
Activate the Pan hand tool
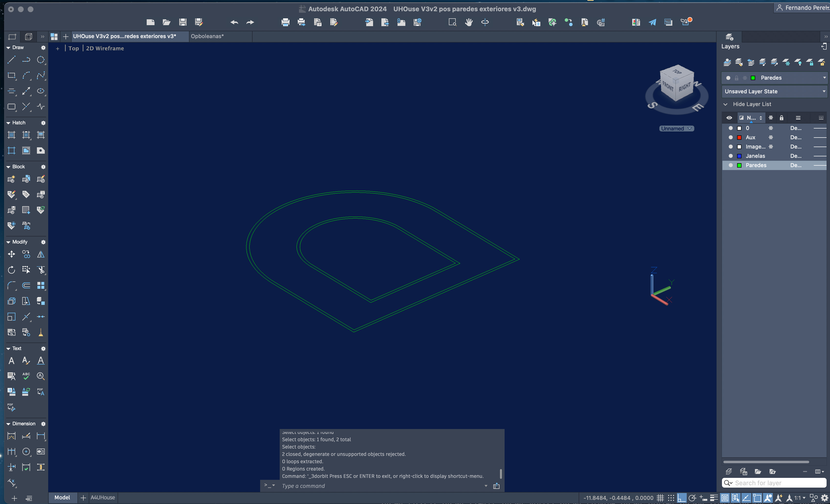tap(469, 22)
